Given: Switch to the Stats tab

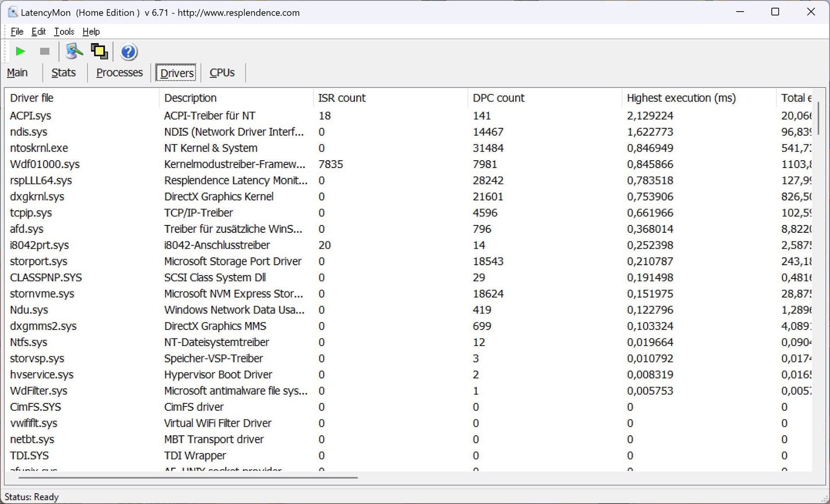Looking at the screenshot, I should click(64, 73).
